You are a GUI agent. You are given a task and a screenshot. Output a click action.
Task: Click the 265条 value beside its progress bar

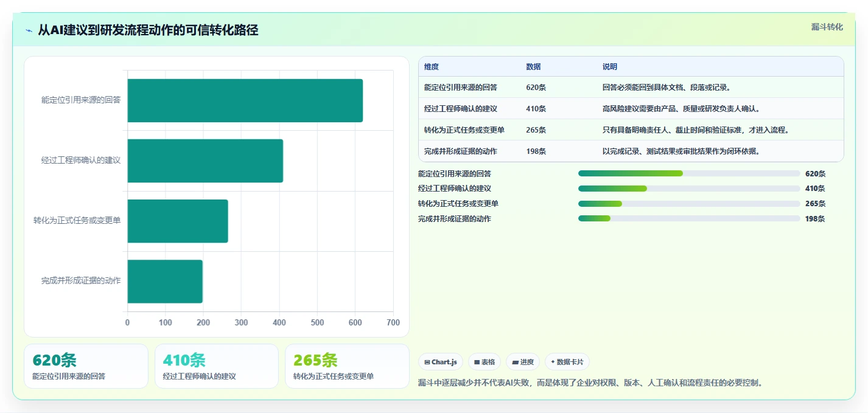point(815,204)
